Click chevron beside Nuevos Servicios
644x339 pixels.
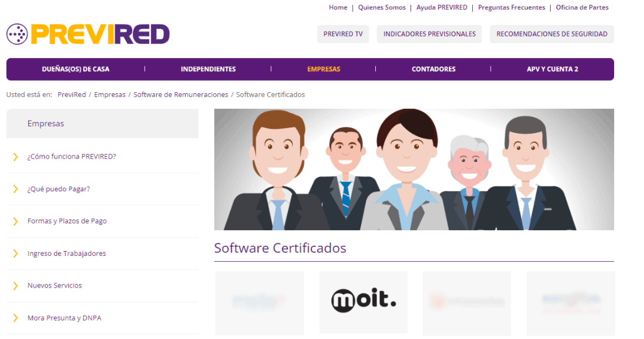tap(16, 286)
